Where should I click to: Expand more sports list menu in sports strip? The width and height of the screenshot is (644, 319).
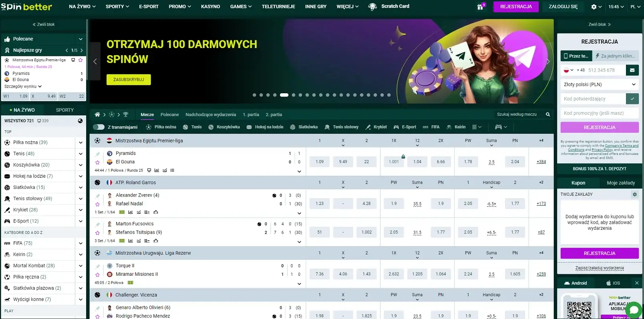click(477, 127)
